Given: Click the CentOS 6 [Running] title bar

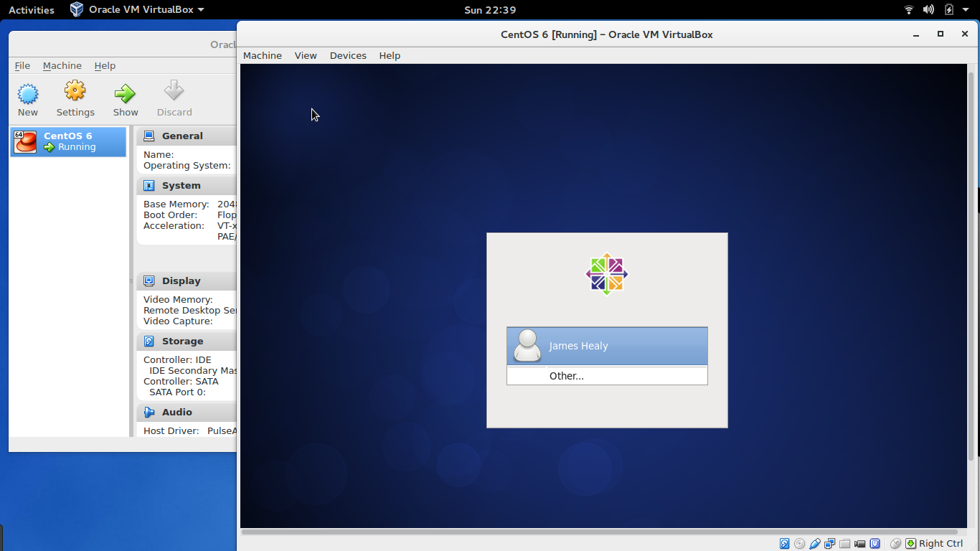Looking at the screenshot, I should pos(607,34).
